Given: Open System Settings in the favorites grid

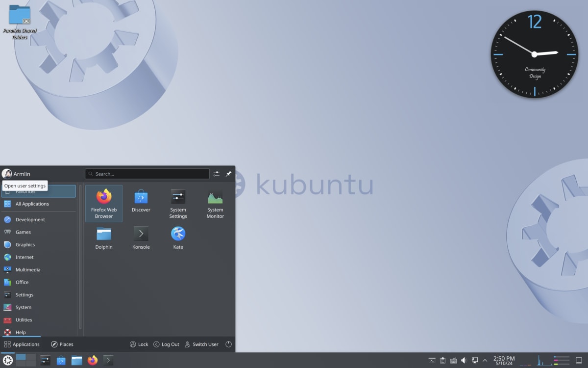Looking at the screenshot, I should coord(178,203).
